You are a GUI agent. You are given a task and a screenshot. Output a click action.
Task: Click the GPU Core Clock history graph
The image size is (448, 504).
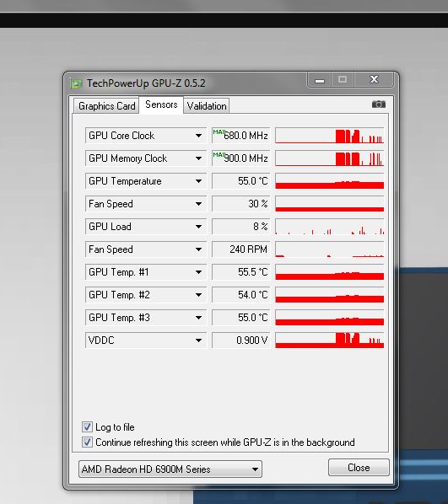point(330,136)
